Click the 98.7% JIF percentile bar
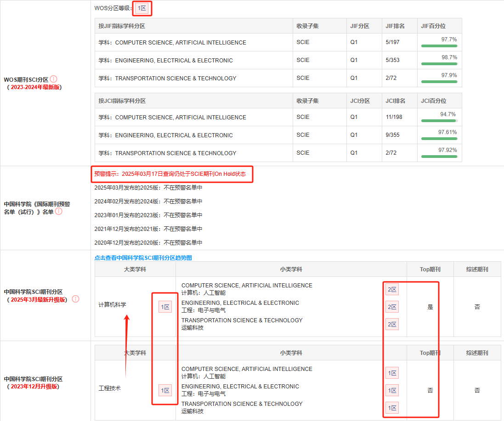Viewport: 504px width, 421px height. tap(439, 63)
